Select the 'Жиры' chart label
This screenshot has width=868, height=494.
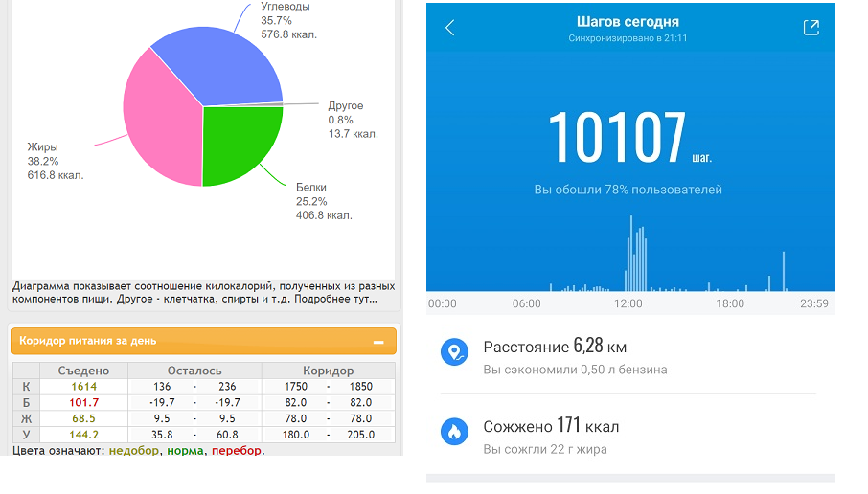(x=42, y=147)
